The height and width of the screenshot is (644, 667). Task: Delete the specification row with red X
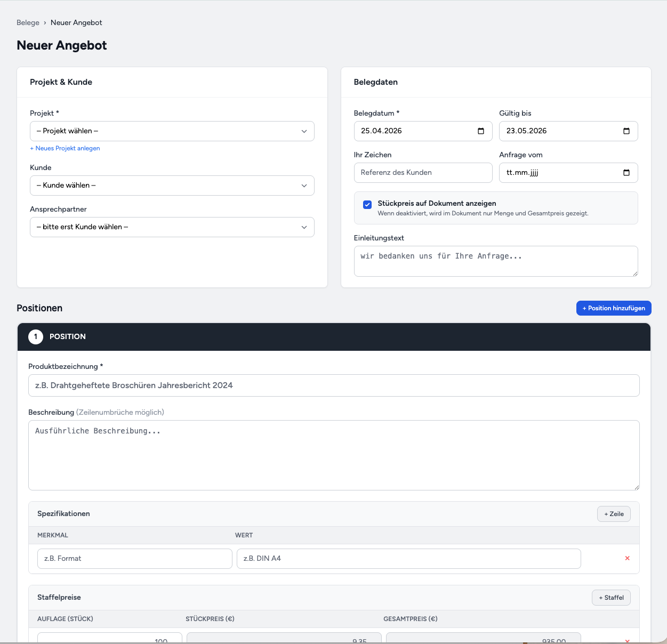pyautogui.click(x=627, y=558)
